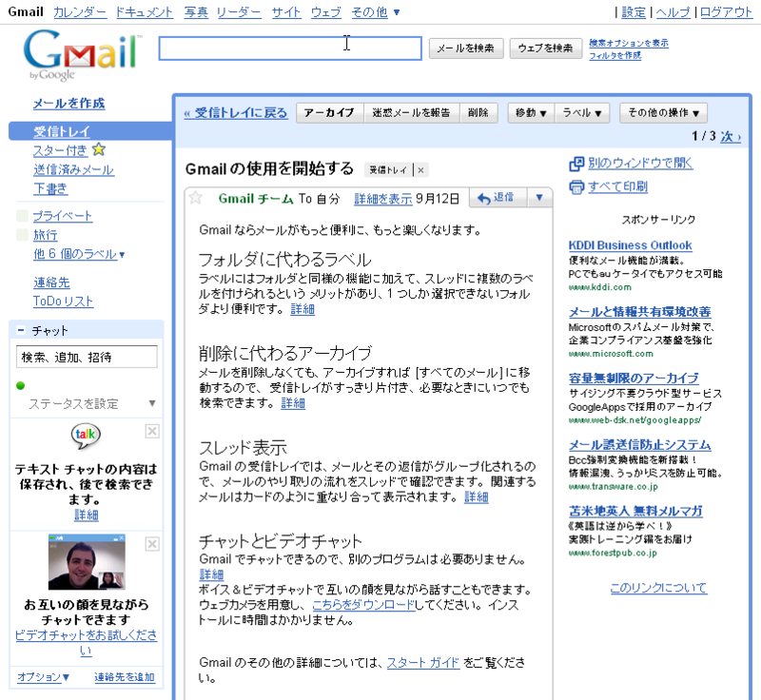Focus the mail search input field
This screenshot has height=700, width=761.
[x=290, y=49]
